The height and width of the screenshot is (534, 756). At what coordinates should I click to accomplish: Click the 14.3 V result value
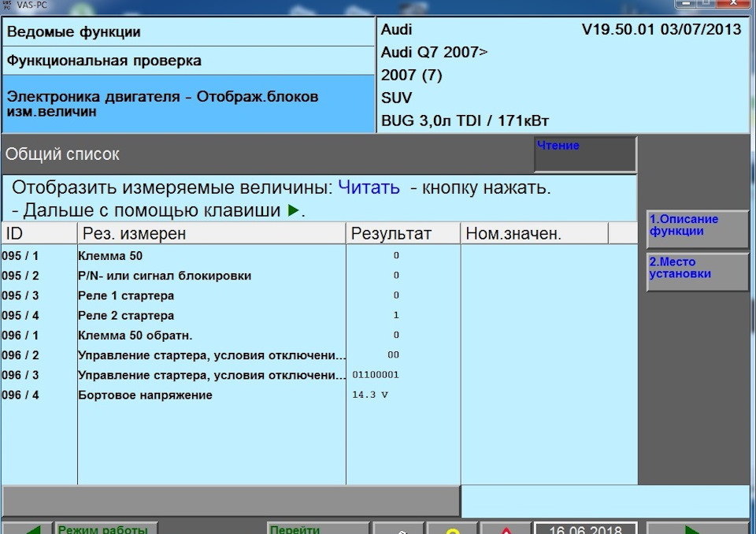tap(370, 395)
